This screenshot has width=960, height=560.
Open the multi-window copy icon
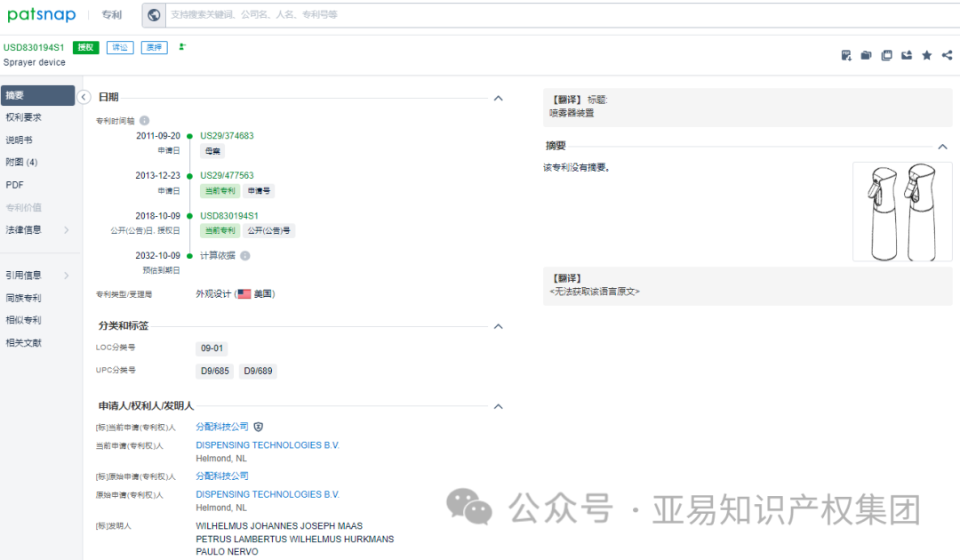click(886, 54)
